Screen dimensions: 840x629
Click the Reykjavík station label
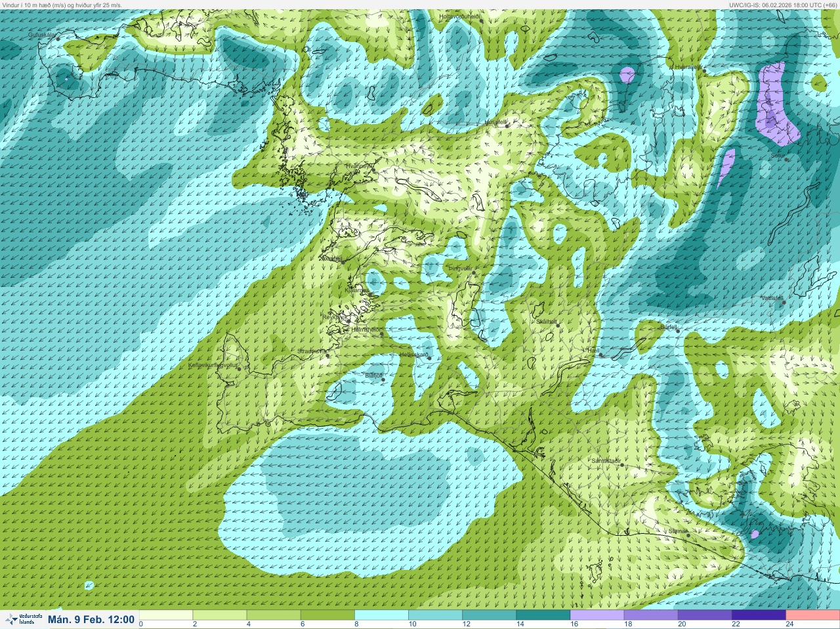pos(333,316)
